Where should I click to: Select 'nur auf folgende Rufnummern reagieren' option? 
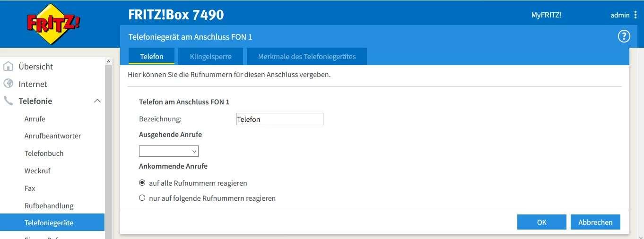(142, 198)
